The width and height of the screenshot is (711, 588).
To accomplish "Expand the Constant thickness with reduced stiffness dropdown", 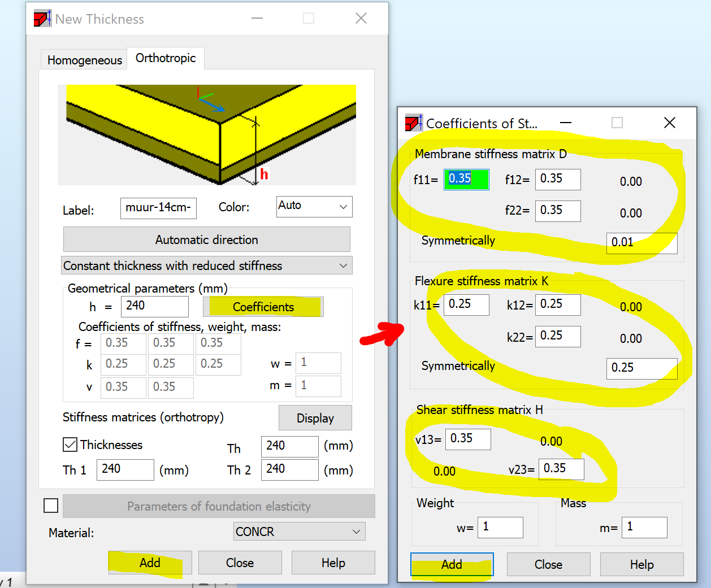I will pyautogui.click(x=206, y=265).
